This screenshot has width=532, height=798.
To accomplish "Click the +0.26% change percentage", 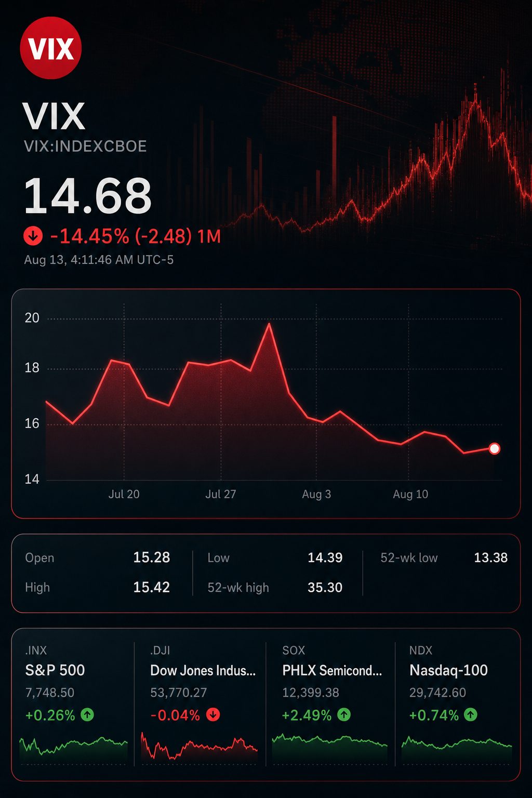I will pyautogui.click(x=50, y=715).
